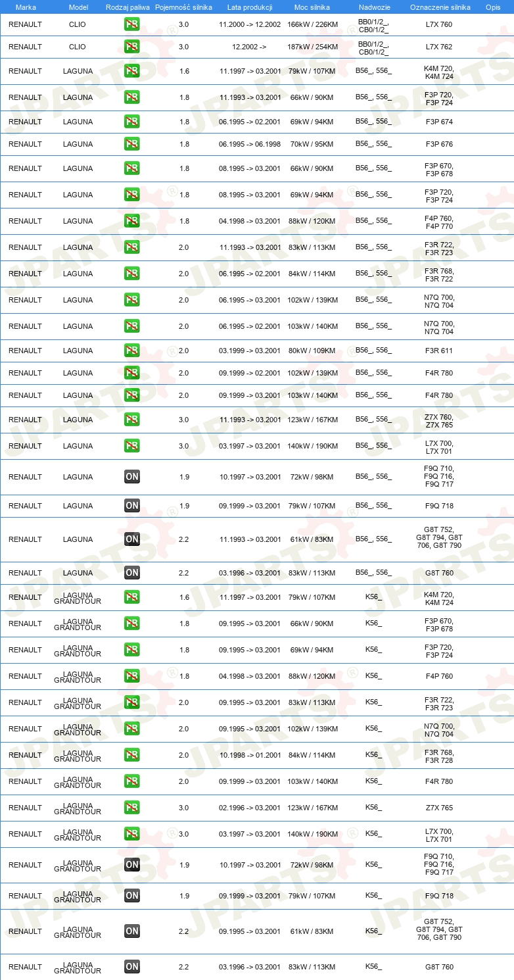This screenshot has height=980, width=514.
Task: Click the petrol icon in Grandtour K56 140kW/190KM row
Action: [131, 834]
